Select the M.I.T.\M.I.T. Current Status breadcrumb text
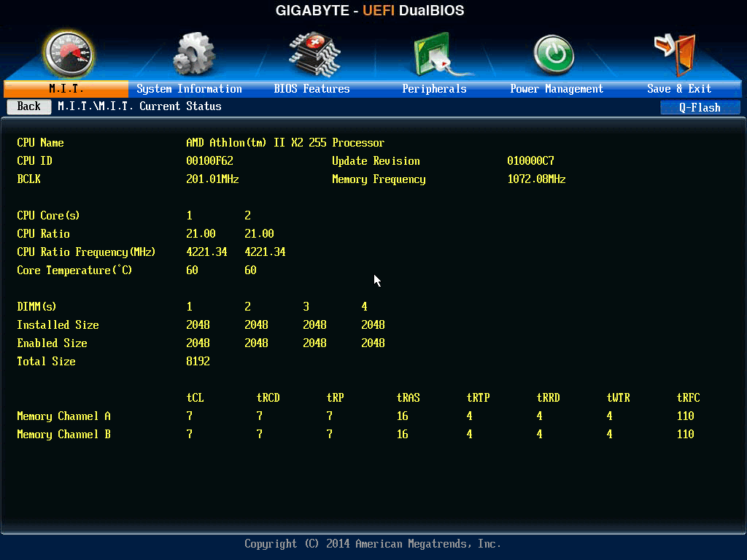This screenshot has height=560, width=747. [139, 106]
